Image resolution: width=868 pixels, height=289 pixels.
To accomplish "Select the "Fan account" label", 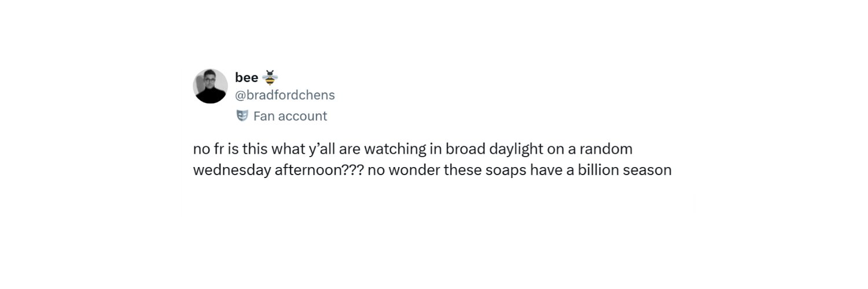I will (290, 116).
